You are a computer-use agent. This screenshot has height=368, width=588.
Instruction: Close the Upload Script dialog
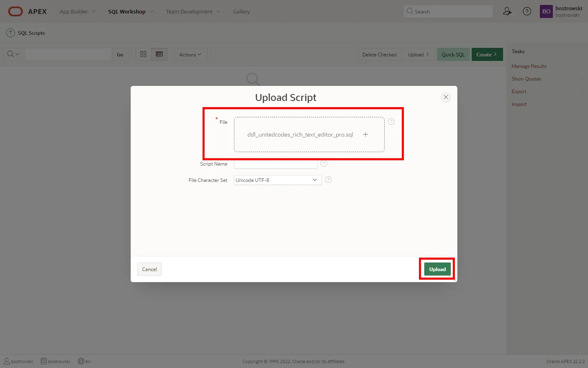[x=446, y=97]
